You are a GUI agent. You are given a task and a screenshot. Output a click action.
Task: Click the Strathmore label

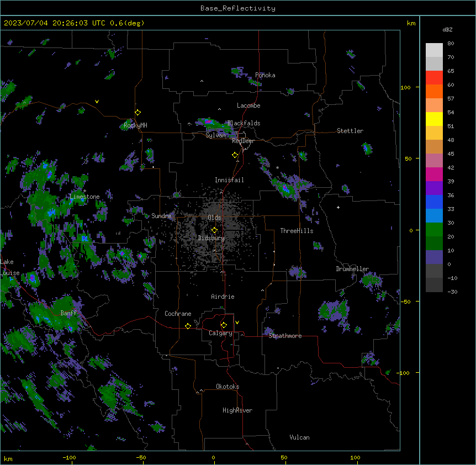[x=285, y=336]
